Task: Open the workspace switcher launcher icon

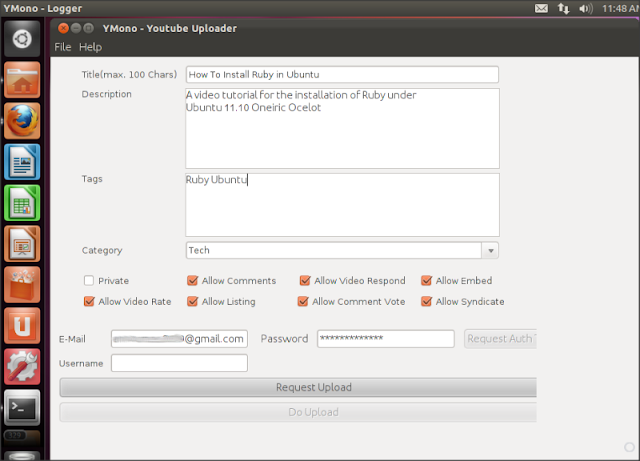Action: pyautogui.click(x=22, y=439)
